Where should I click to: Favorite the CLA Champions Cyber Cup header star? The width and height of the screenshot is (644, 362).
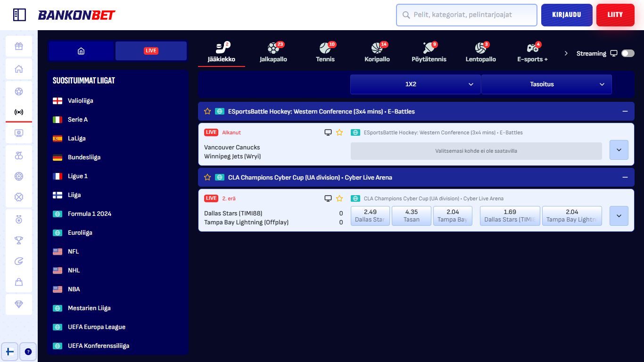coord(207,177)
